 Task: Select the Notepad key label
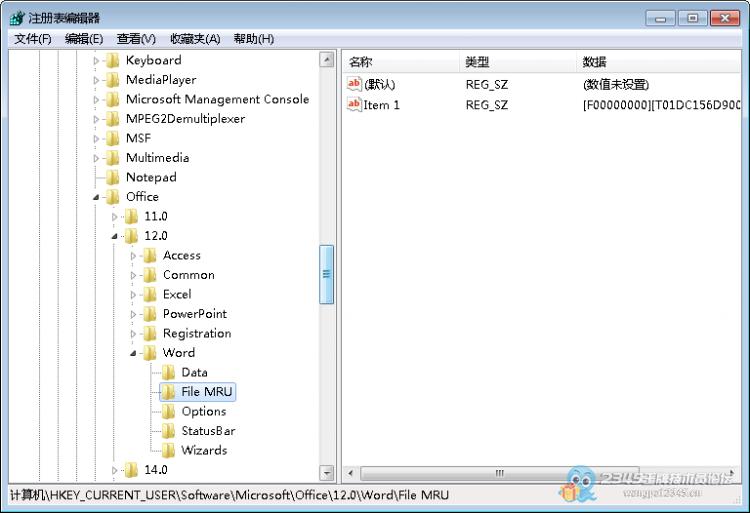[151, 177]
